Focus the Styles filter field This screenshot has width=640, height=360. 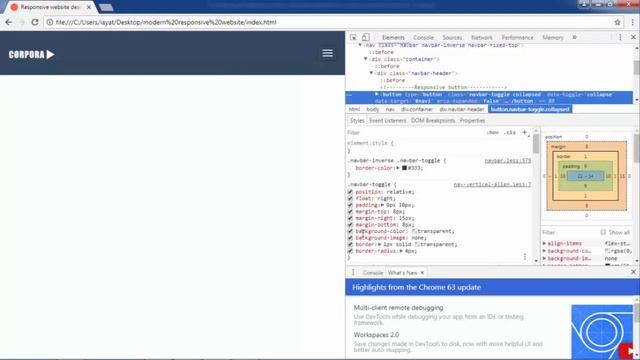(414, 132)
